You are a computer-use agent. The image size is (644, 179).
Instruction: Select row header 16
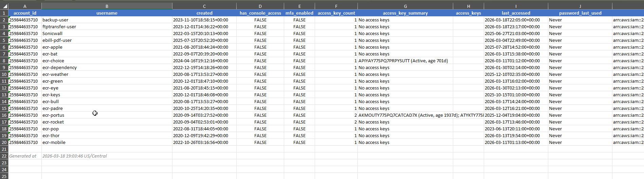tap(4, 115)
